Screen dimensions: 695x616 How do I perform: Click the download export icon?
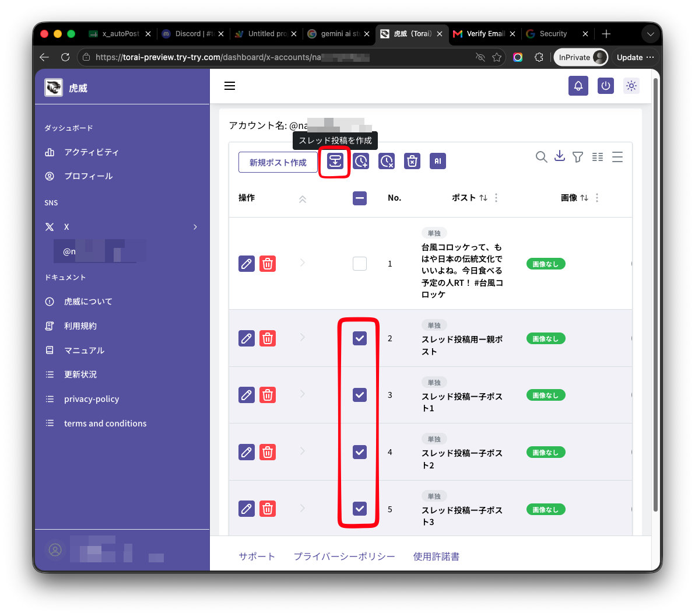[560, 156]
